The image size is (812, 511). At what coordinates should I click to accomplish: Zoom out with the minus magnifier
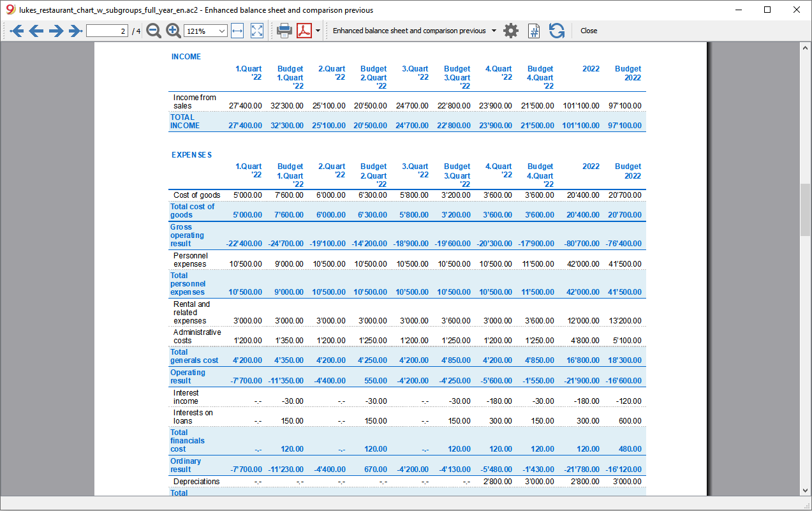154,31
